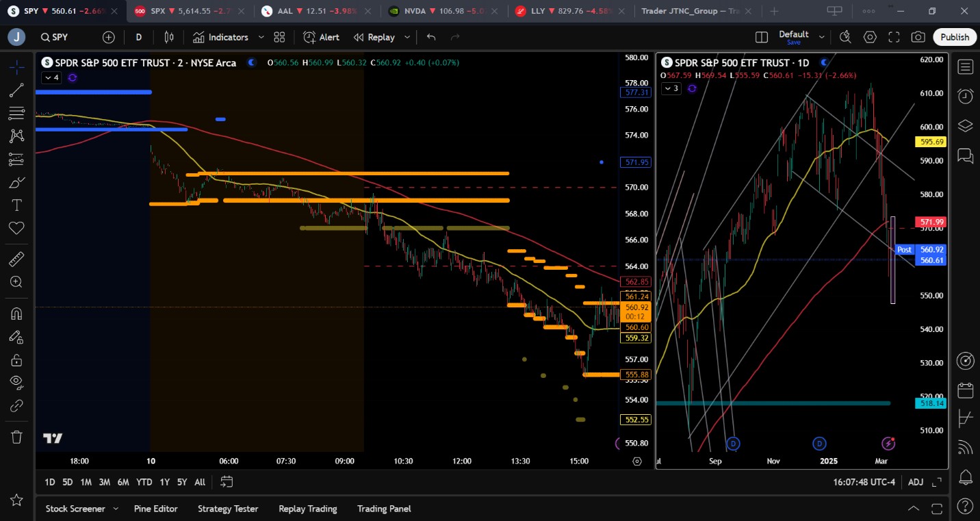The height and width of the screenshot is (521, 980).
Task: Open the layout setup split icon
Action: point(762,38)
